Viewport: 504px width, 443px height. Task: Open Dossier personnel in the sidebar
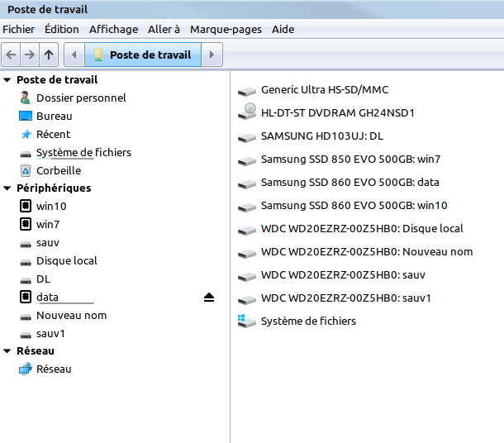pos(81,98)
